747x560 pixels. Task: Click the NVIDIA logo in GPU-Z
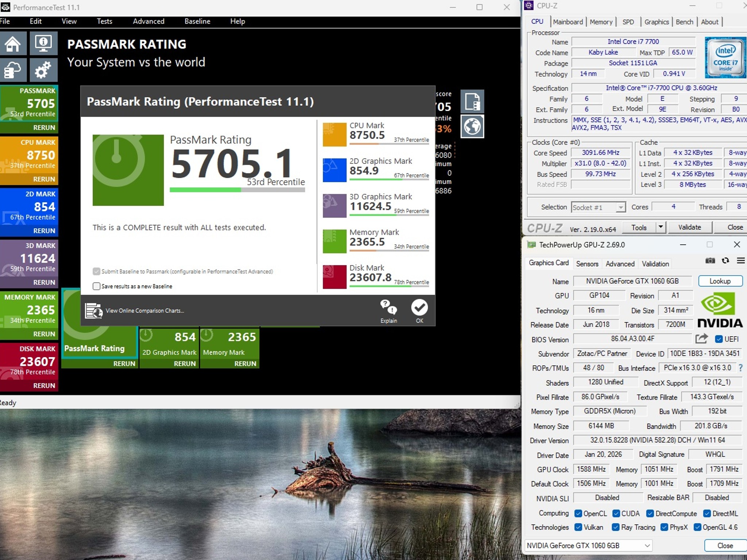pos(720,310)
